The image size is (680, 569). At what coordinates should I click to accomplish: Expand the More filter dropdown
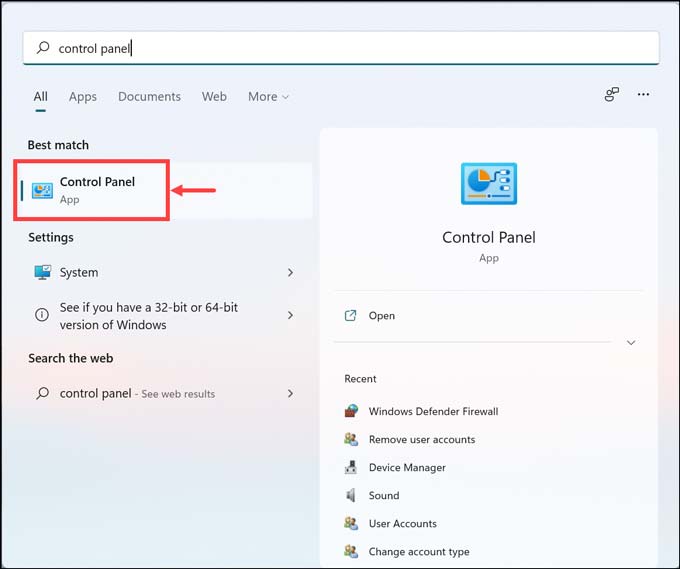click(268, 97)
